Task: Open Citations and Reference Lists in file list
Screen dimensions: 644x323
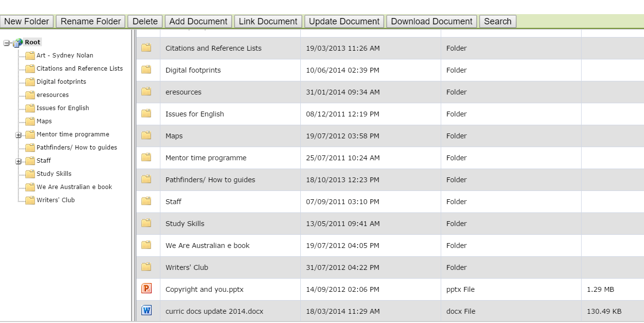Action: click(213, 48)
